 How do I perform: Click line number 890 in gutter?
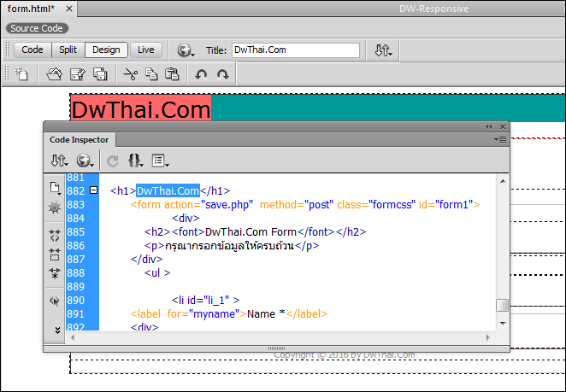(x=75, y=301)
